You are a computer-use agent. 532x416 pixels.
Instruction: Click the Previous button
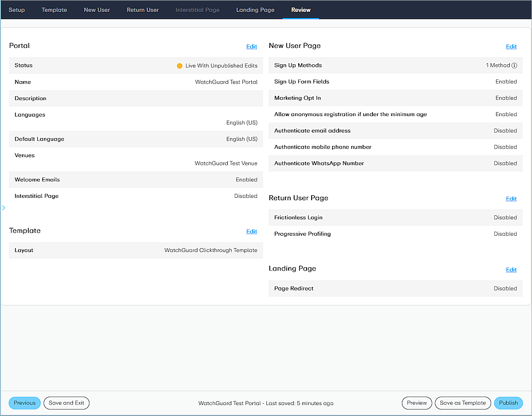pos(24,403)
